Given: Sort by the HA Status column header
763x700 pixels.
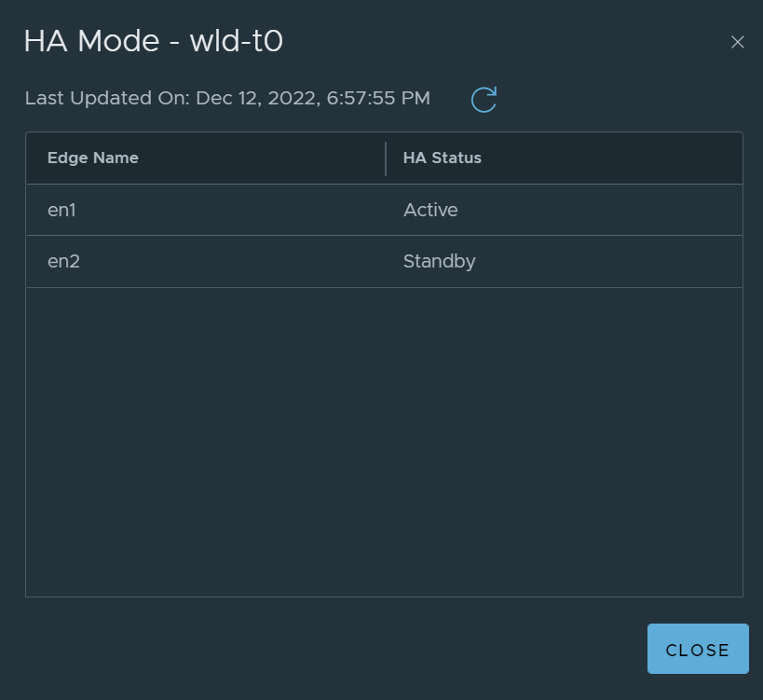Looking at the screenshot, I should click(442, 158).
